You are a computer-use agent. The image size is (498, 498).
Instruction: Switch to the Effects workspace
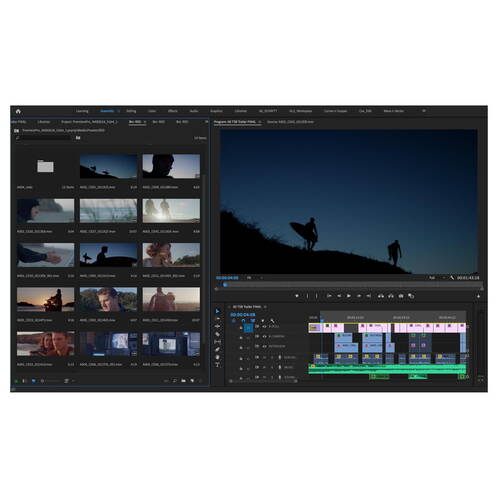point(173,111)
